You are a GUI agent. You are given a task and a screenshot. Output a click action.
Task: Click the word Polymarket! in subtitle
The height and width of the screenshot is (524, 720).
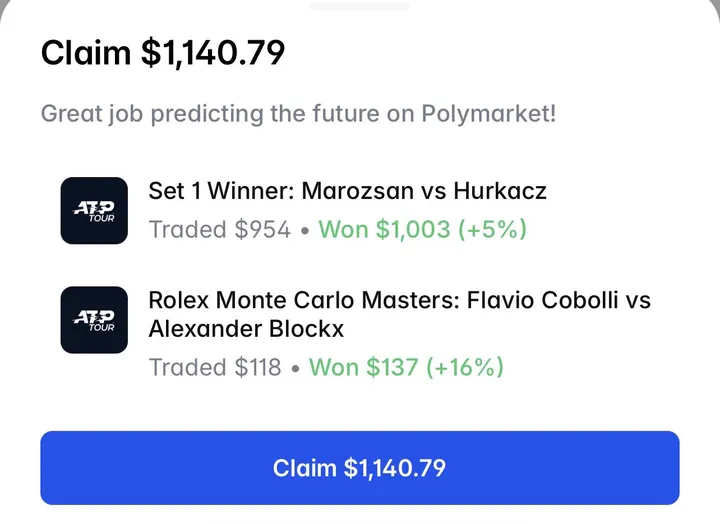489,113
